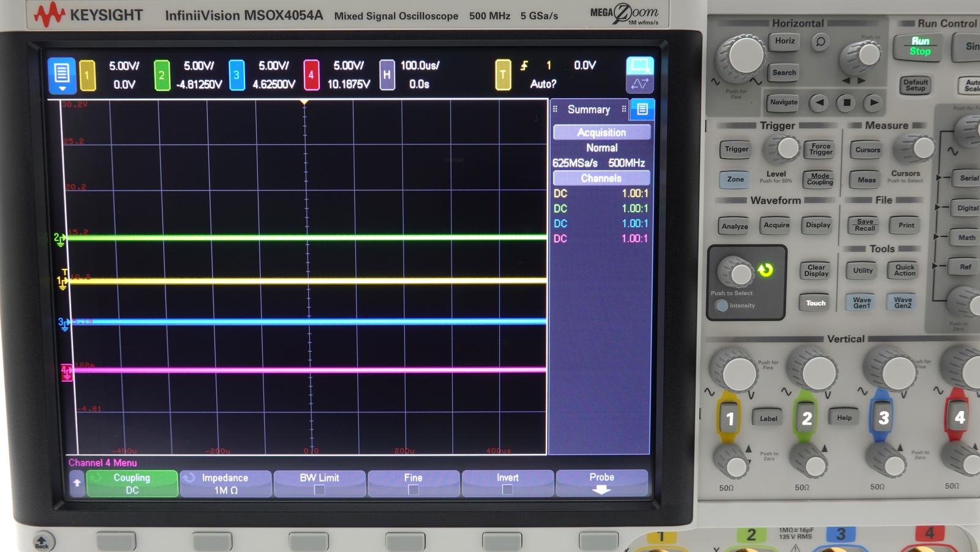
Task: Open the trigger T indicator
Action: coord(503,75)
